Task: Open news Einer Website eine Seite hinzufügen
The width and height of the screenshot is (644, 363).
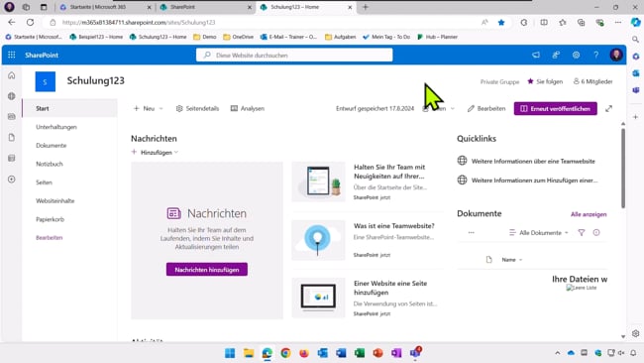Action: tap(390, 288)
